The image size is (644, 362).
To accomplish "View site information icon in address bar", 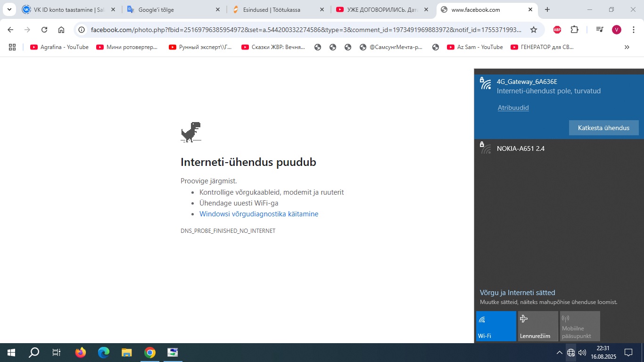I will coord(82,30).
